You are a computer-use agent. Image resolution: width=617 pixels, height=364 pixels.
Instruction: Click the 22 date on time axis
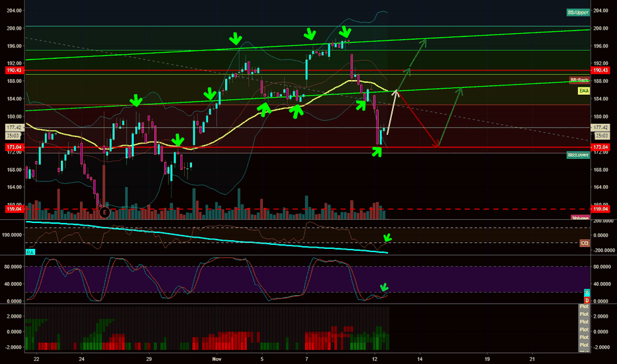[36, 359]
